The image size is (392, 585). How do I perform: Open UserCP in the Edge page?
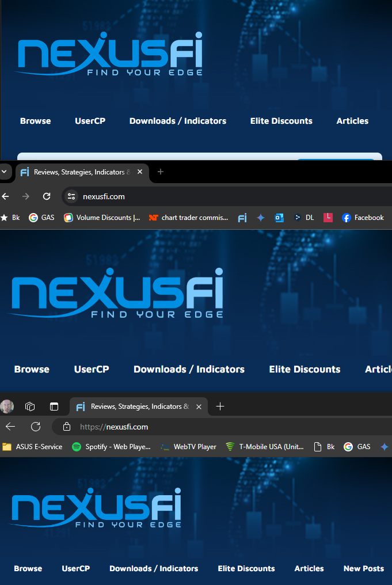coord(76,568)
